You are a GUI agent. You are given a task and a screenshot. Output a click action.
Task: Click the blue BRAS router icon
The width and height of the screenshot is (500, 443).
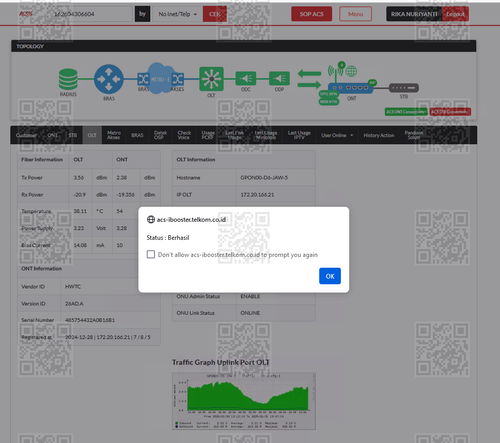click(109, 79)
